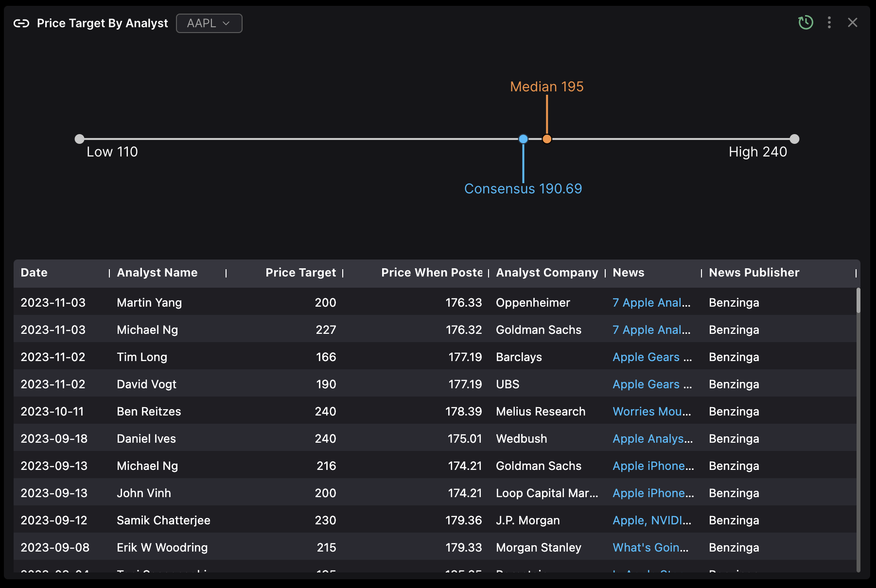Open the 'Worries Mou...' news link
Viewport: 876px width, 588px height.
tap(652, 412)
